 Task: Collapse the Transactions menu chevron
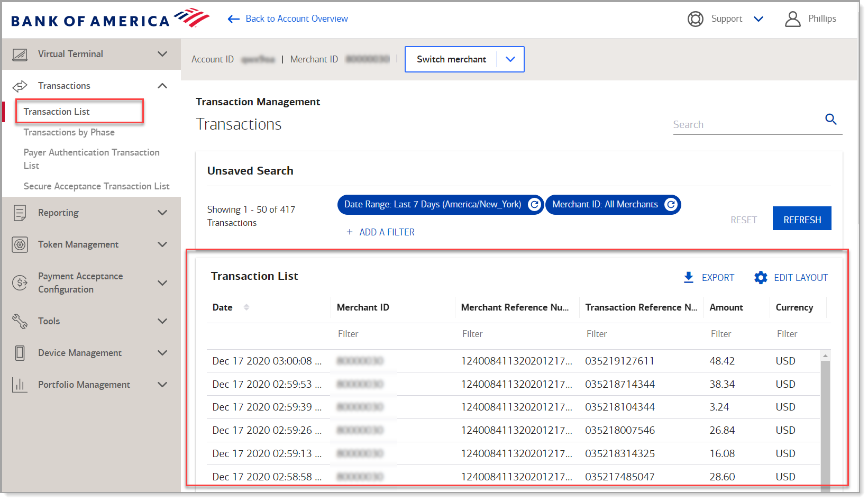pos(162,86)
